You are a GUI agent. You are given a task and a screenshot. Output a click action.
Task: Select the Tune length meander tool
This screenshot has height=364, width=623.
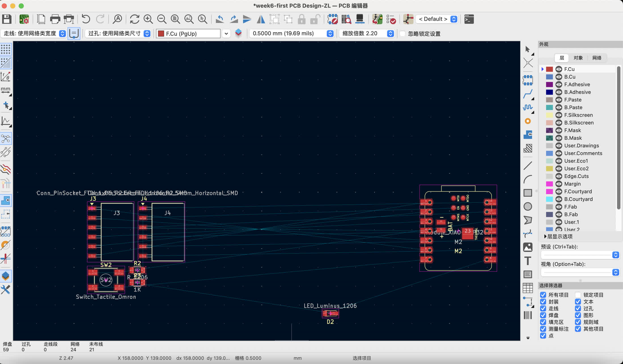528,107
